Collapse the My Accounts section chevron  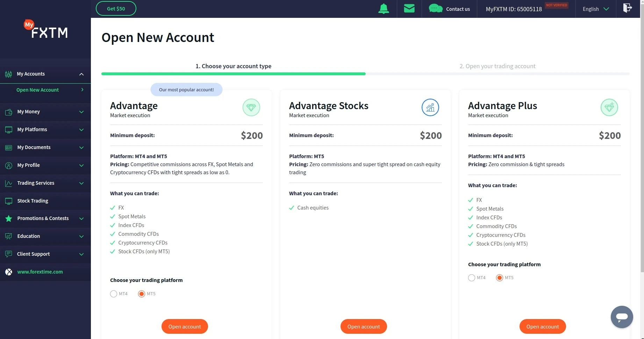point(81,74)
